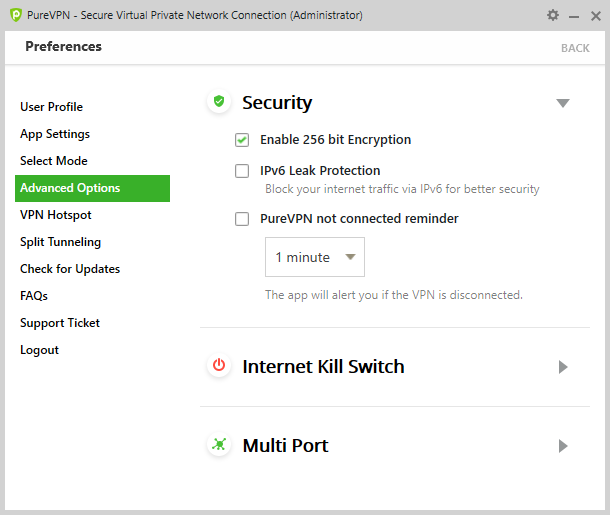
Task: Click PureVPN not connected reminder label
Action: 359,219
